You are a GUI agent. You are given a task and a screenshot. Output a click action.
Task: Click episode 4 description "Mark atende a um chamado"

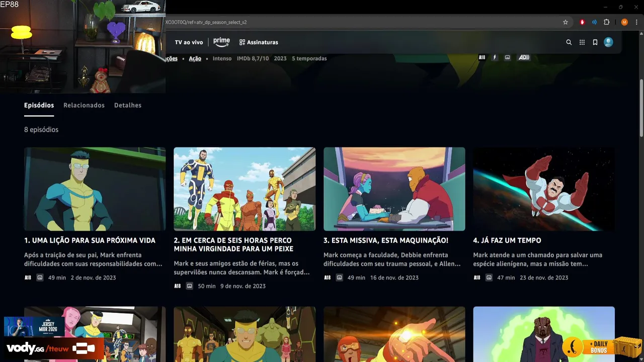pyautogui.click(x=537, y=259)
